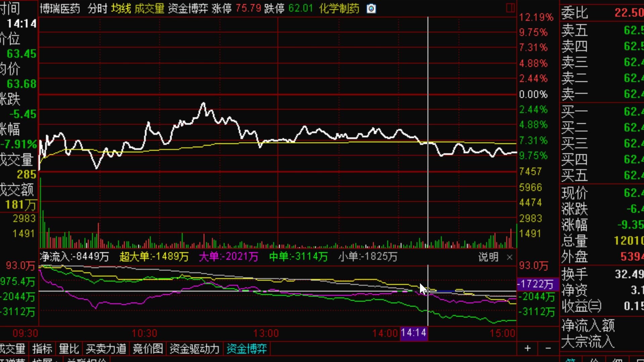Image resolution: width=644 pixels, height=362 pixels.
Task: Toggle the 成交量 legend in header
Action: tap(149, 8)
